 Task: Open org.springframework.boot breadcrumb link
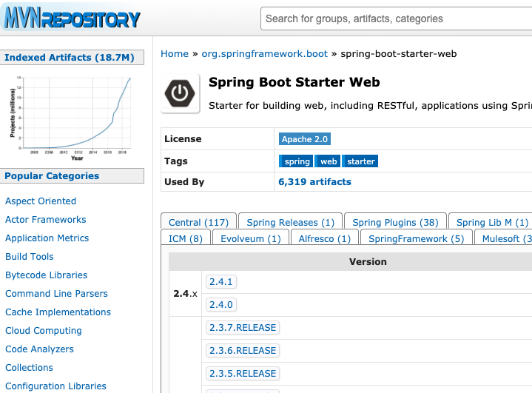coord(265,53)
